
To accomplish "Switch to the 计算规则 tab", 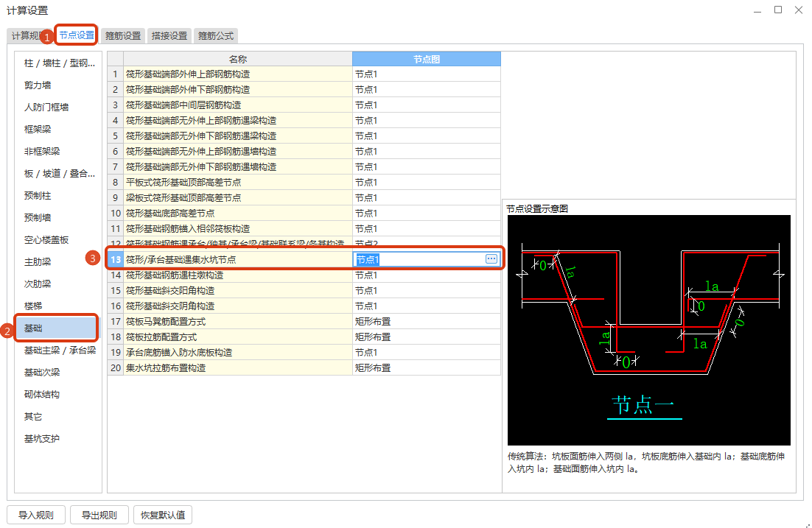I will (29, 36).
